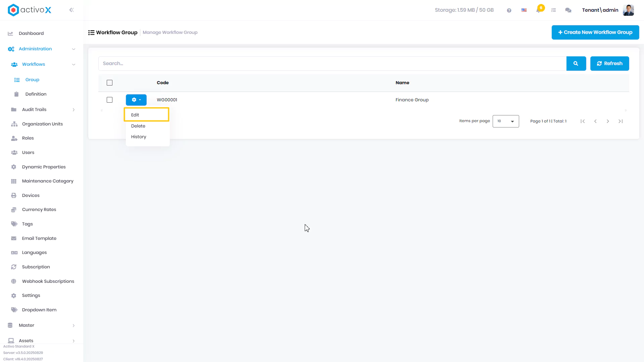Viewport: 644px width, 362px height.
Task: Collapse the sidebar with double-chevron icon
Action: point(71,10)
